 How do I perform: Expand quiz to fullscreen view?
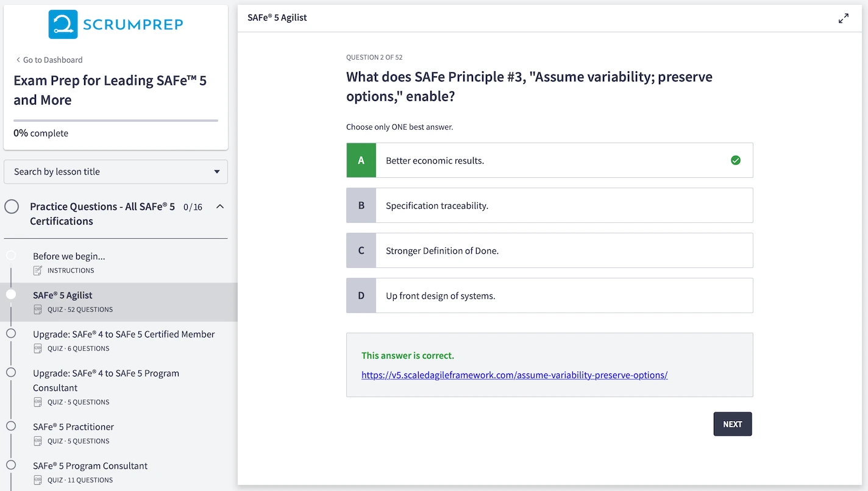843,18
